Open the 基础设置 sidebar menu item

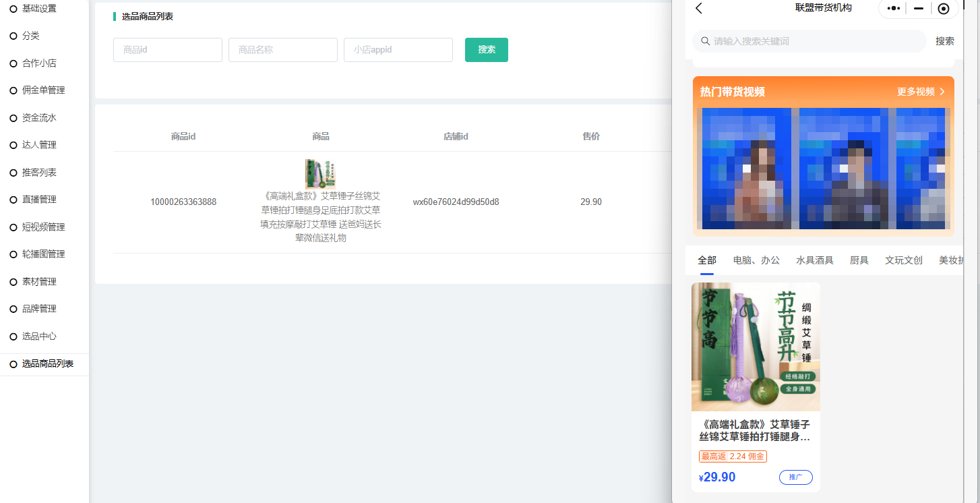pos(39,9)
